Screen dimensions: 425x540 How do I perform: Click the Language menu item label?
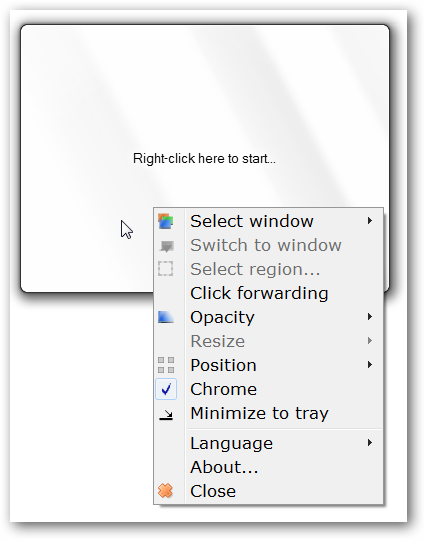(x=231, y=443)
